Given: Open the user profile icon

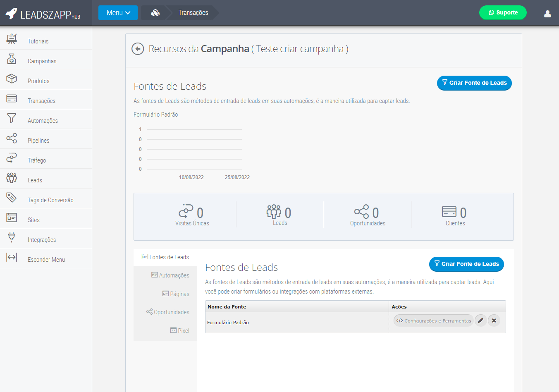Looking at the screenshot, I should click(547, 14).
